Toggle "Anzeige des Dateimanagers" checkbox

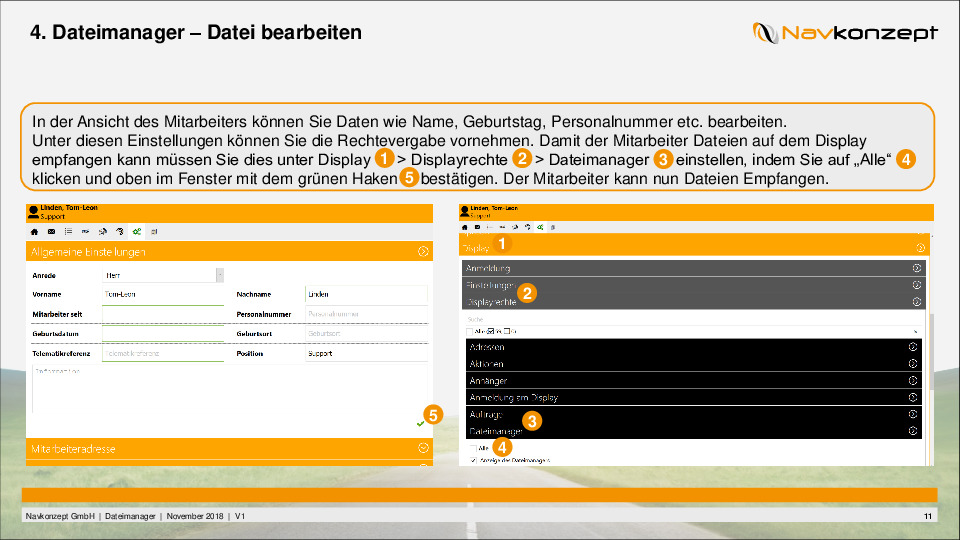[473, 460]
